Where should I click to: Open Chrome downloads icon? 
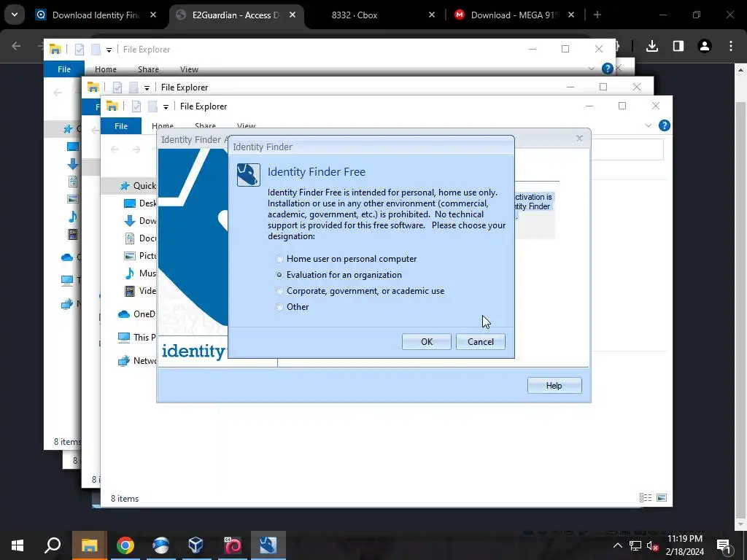tap(651, 46)
